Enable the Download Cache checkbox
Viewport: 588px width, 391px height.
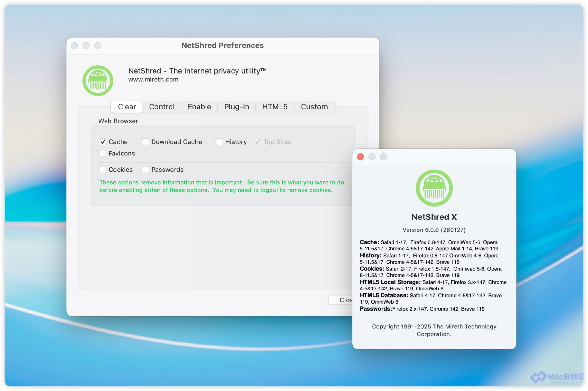(145, 142)
